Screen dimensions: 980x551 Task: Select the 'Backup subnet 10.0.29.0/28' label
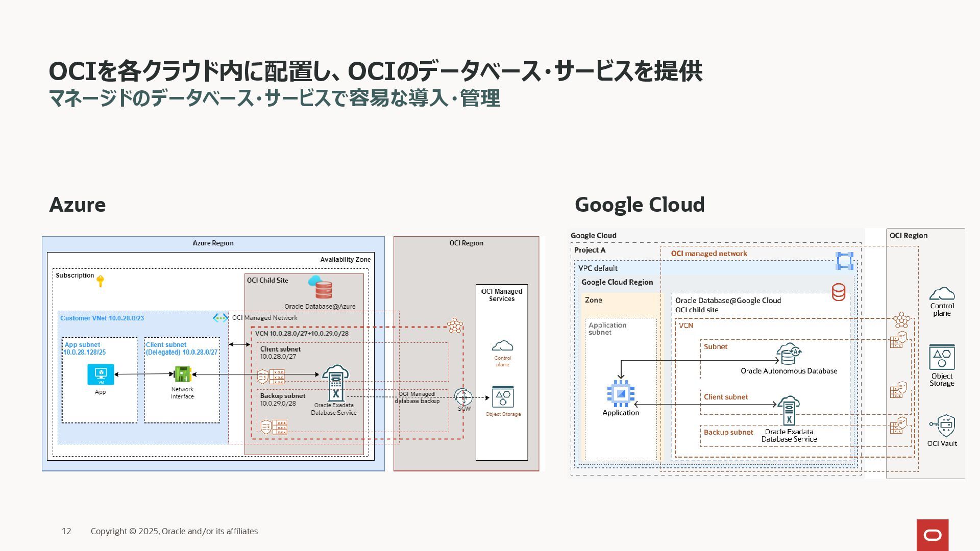point(283,399)
